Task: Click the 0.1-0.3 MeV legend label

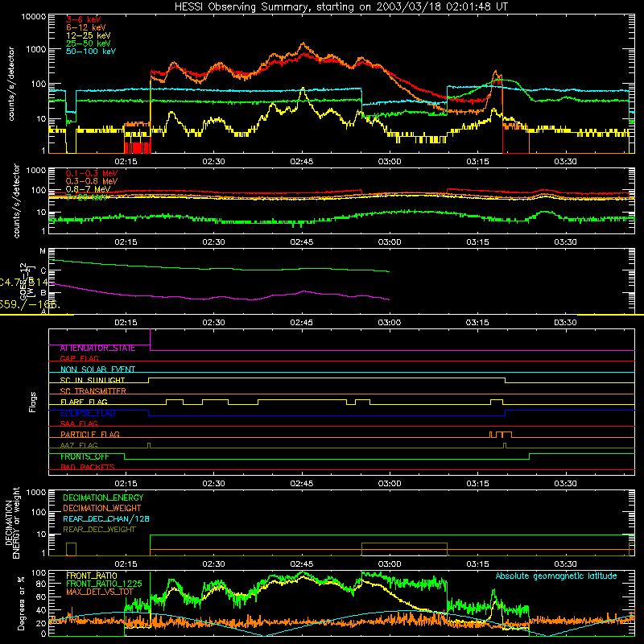Action: (x=92, y=173)
